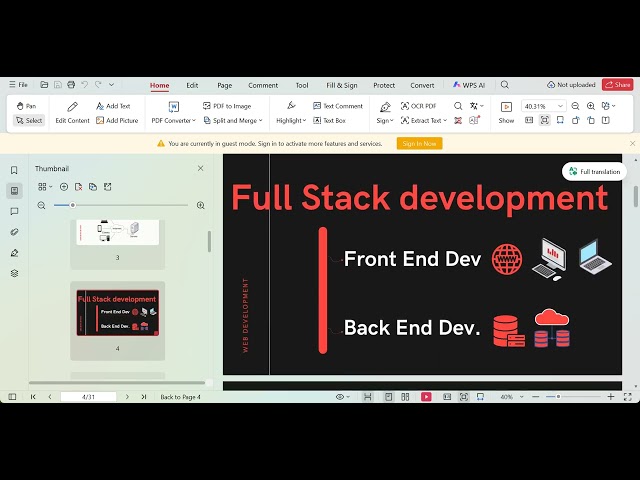The image size is (640, 480).
Task: Click the Text Comment tool
Action: point(338,106)
